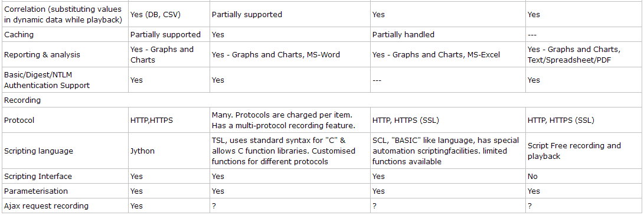The height and width of the screenshot is (215, 644).
Task: Click "Script Free recording and playback" cell
Action: [574, 151]
